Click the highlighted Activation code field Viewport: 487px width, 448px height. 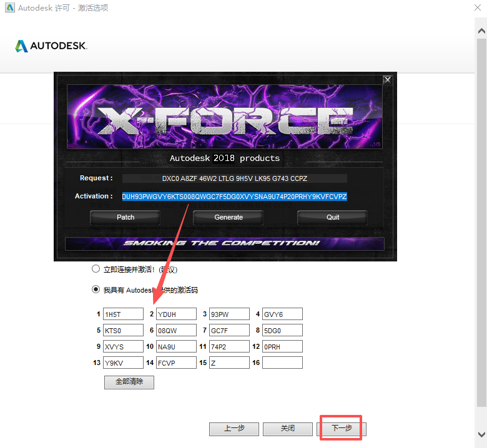(235, 197)
